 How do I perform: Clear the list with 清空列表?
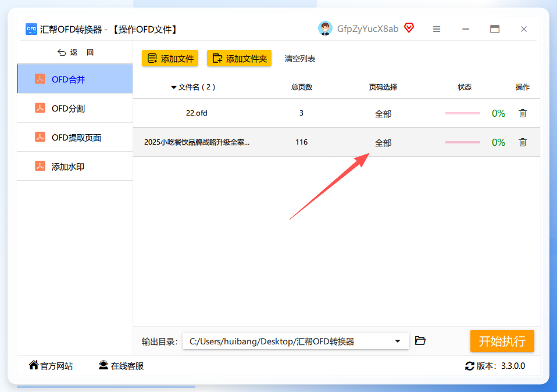pyautogui.click(x=300, y=59)
